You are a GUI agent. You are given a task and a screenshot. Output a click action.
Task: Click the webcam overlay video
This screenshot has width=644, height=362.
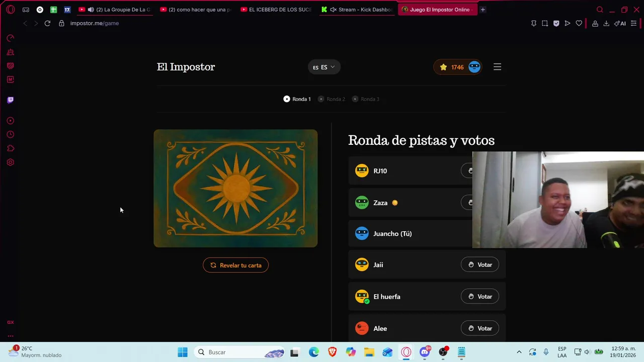[558, 200]
